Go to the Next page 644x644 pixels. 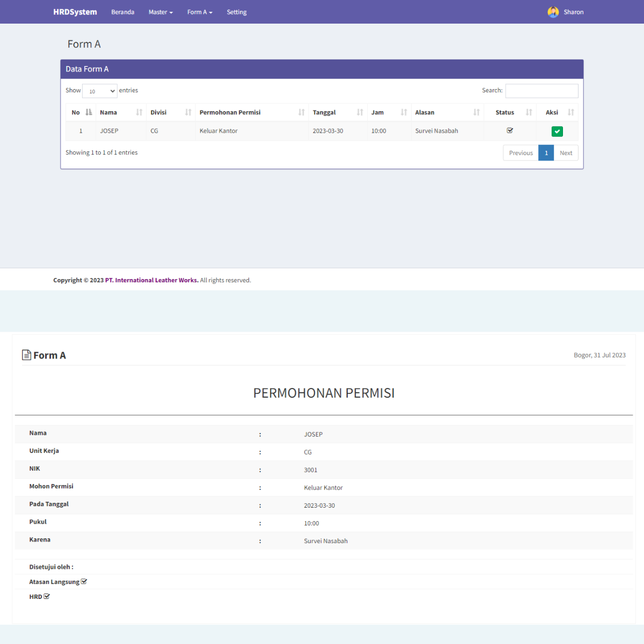tap(566, 153)
